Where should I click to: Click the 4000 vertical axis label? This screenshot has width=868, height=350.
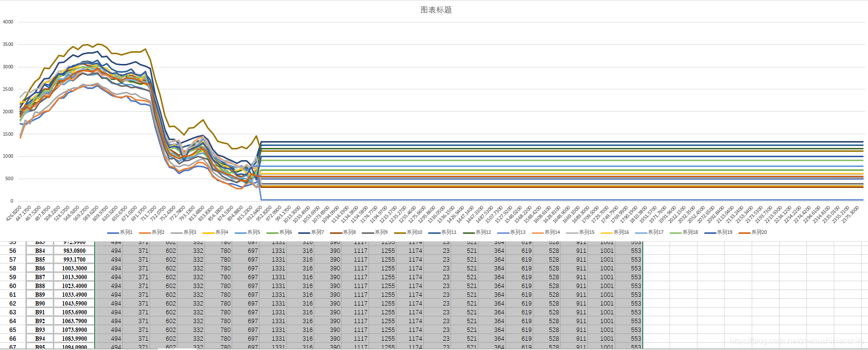point(8,22)
